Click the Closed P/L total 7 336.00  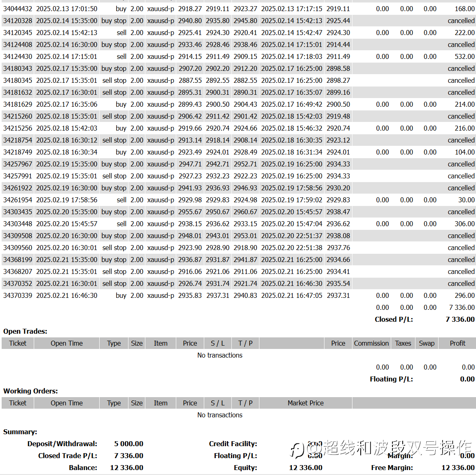[x=460, y=319]
